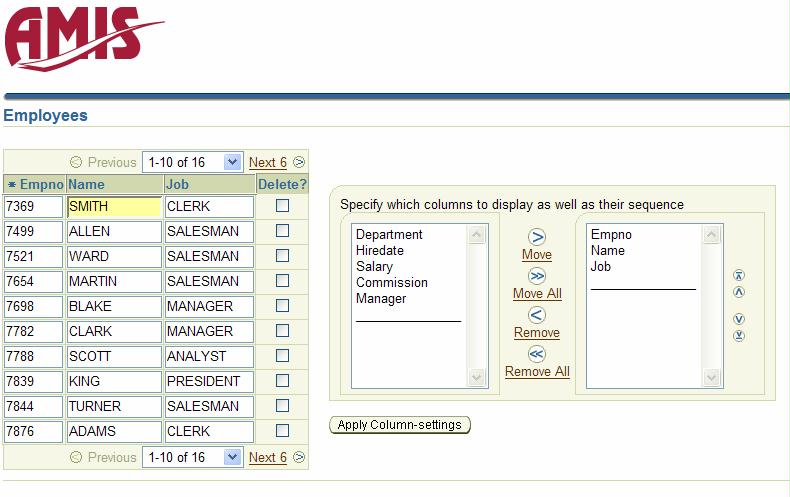Open the top 1-10 of 16 dropdown

click(x=232, y=162)
